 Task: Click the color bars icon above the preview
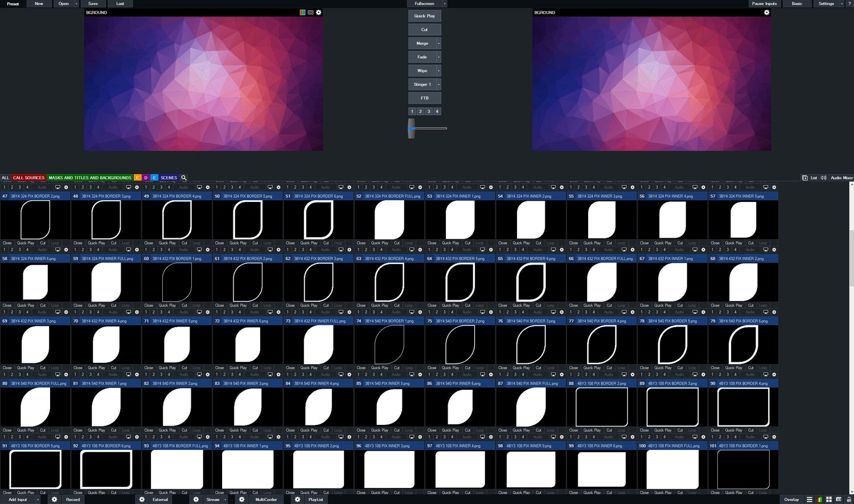coord(302,13)
